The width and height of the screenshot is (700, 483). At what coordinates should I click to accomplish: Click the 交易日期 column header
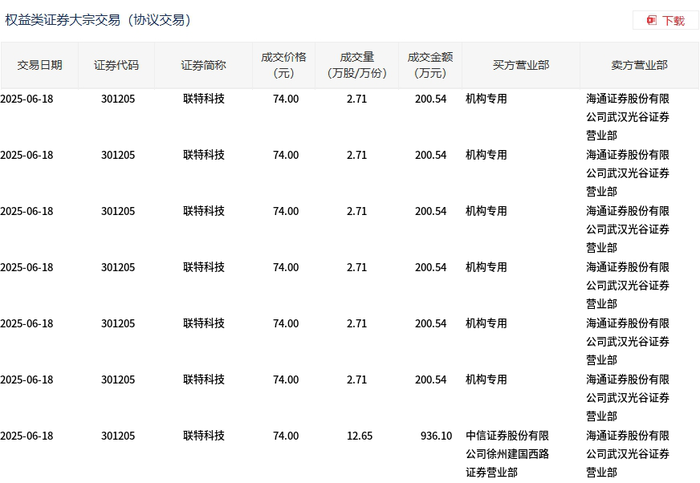tap(40, 65)
